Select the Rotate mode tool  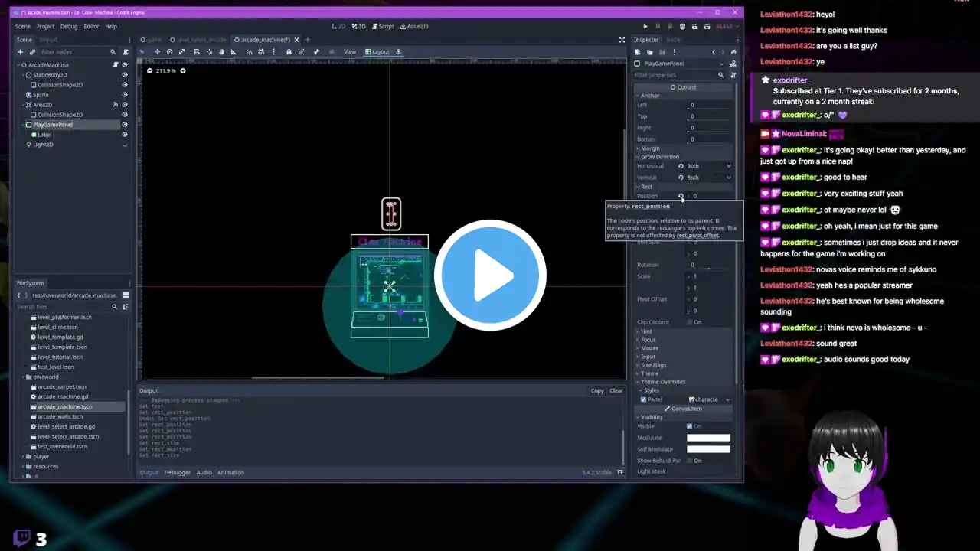point(169,52)
